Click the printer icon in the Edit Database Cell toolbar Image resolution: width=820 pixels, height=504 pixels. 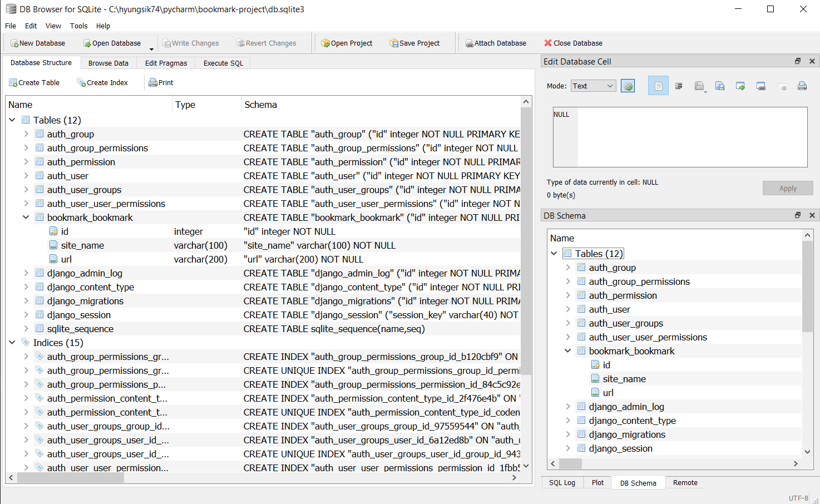point(802,86)
